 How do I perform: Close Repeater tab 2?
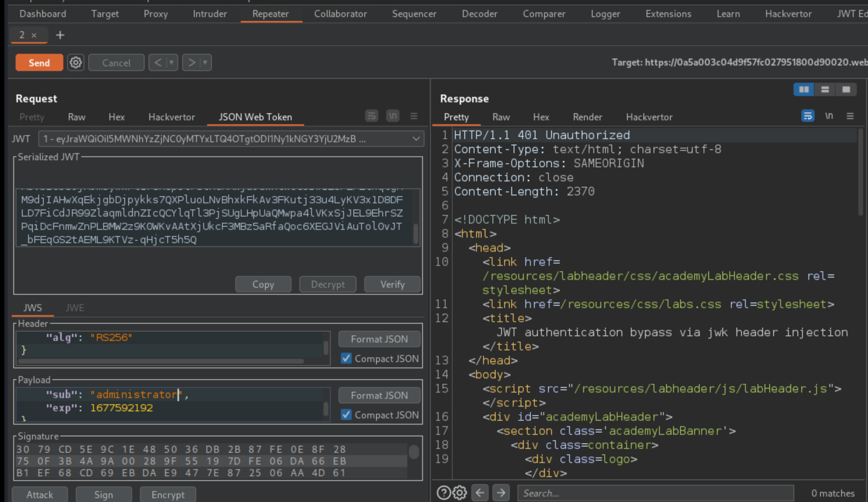[34, 35]
